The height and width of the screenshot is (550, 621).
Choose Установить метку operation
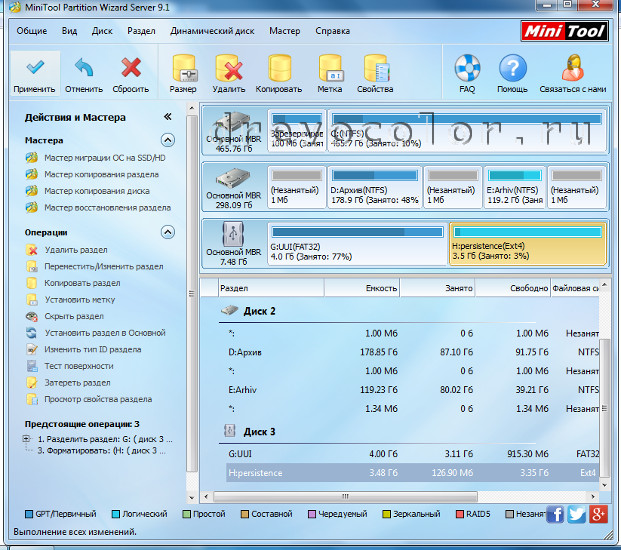(x=70, y=300)
